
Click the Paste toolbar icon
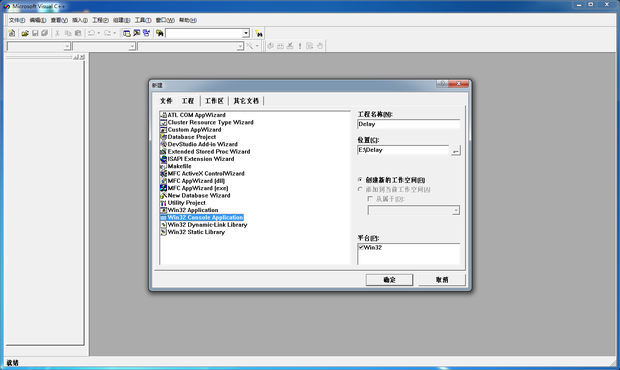(x=78, y=33)
